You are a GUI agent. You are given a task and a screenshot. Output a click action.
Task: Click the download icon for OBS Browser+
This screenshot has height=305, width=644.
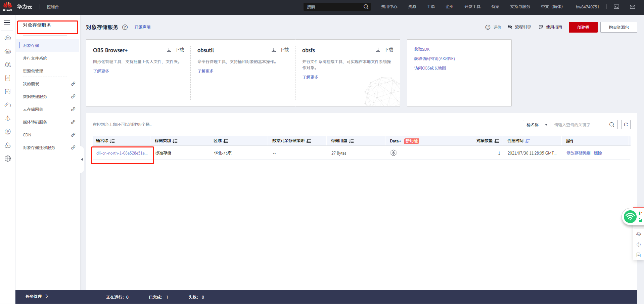click(x=169, y=50)
